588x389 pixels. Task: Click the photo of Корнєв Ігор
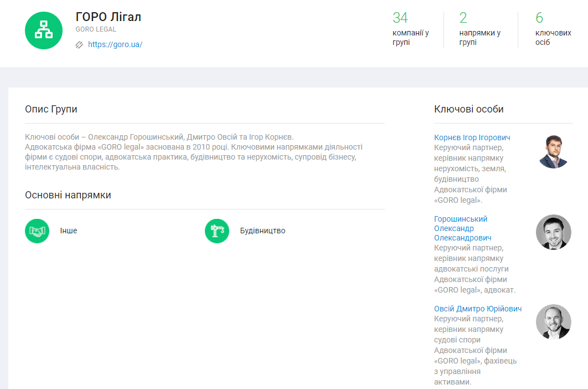(x=553, y=151)
